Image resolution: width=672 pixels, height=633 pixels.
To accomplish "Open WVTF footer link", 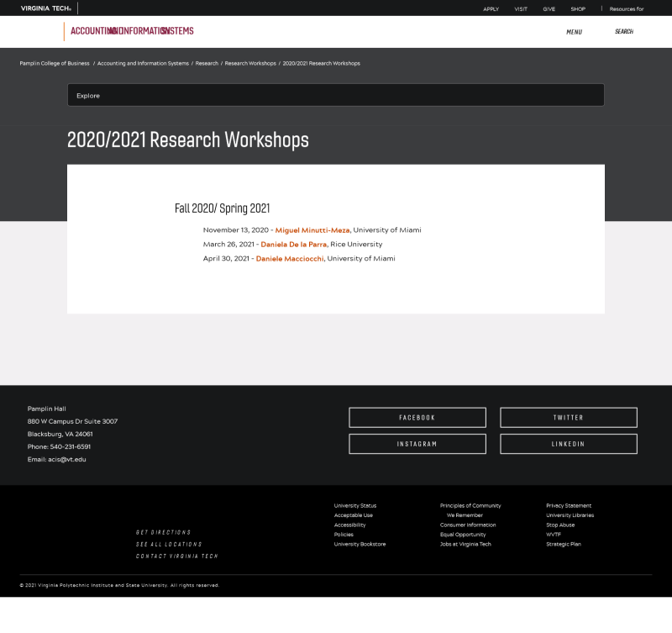I will pos(554,535).
